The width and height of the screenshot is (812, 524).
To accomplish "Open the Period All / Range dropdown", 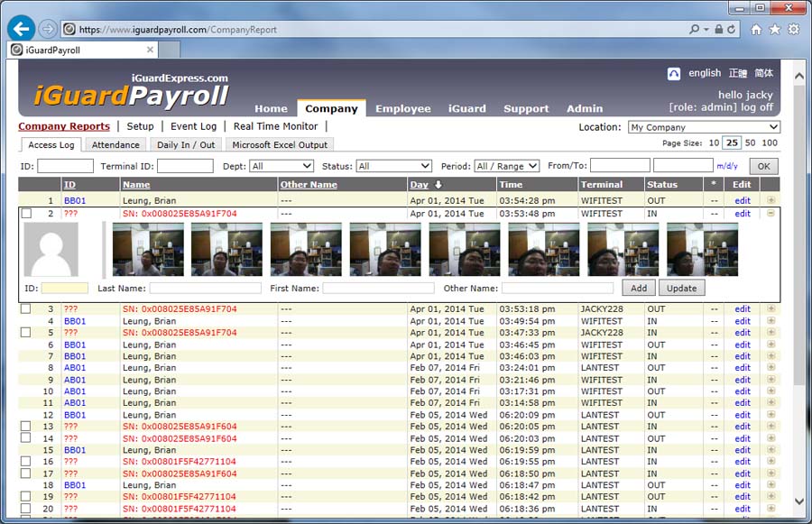I will tap(507, 166).
